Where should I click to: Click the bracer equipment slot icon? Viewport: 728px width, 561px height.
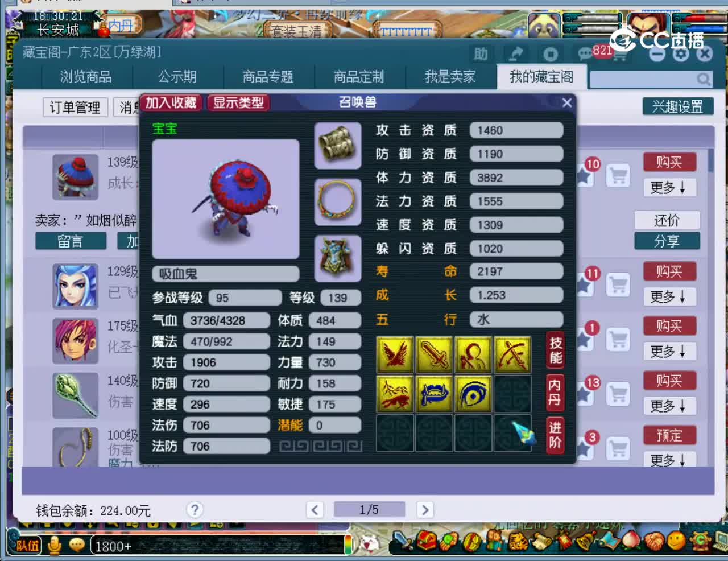click(338, 146)
